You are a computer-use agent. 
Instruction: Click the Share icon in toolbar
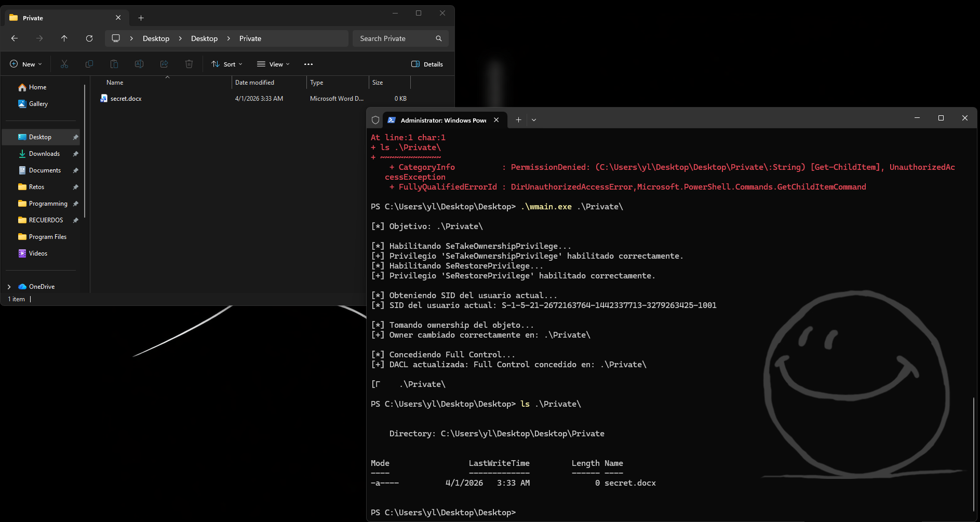coord(164,64)
